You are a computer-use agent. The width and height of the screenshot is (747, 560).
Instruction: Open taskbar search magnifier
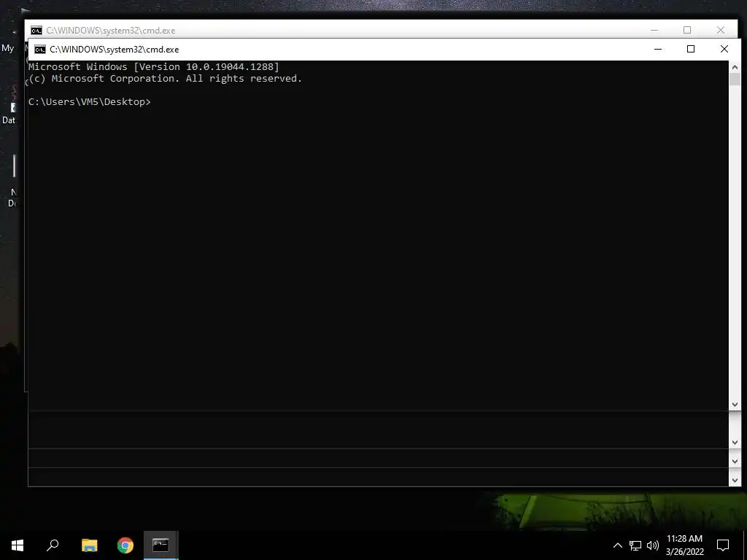[53, 545]
